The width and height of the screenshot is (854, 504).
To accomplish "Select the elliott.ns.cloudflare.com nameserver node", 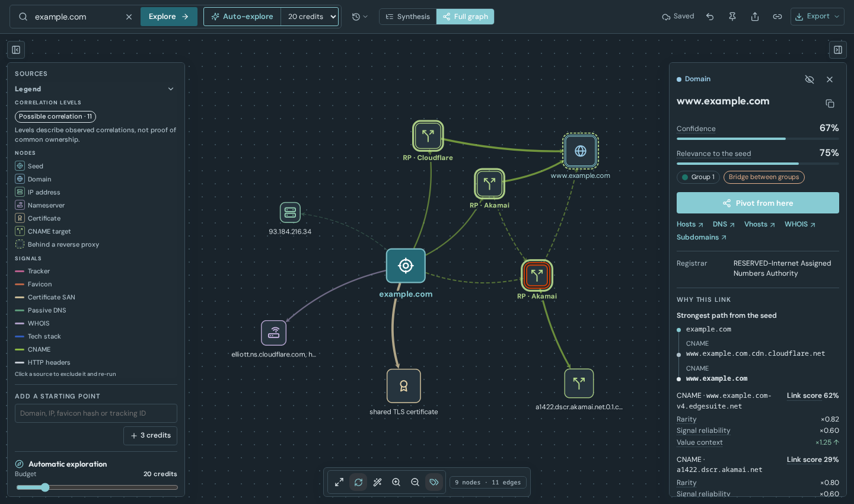I will (x=274, y=333).
